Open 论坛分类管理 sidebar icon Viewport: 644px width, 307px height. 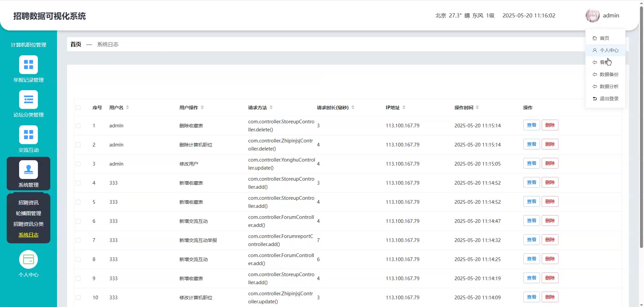coord(29,100)
